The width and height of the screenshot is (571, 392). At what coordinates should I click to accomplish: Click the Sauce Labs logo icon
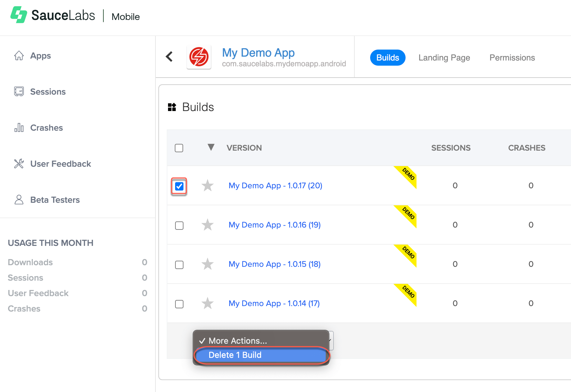tap(19, 15)
